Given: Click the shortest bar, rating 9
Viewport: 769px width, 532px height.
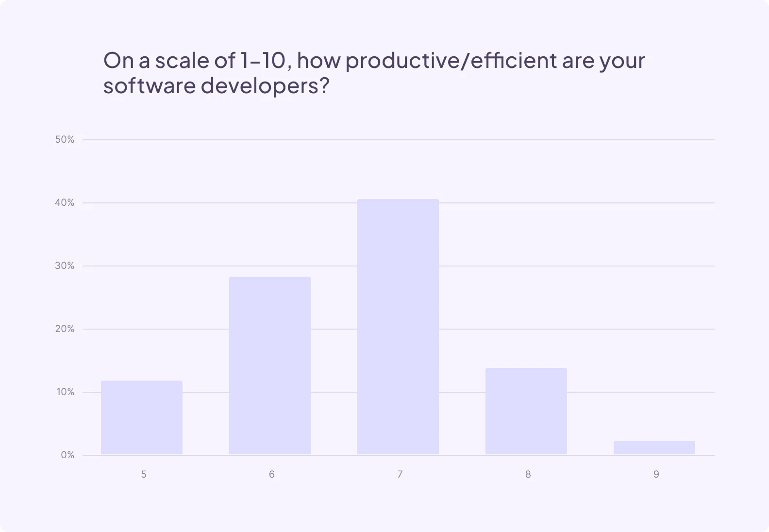Looking at the screenshot, I should [654, 448].
